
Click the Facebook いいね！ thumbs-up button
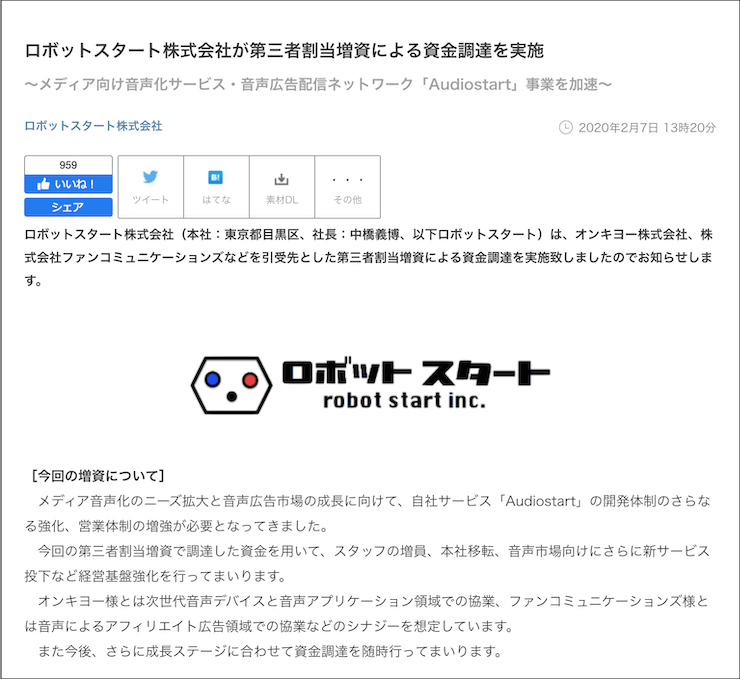coord(68,184)
